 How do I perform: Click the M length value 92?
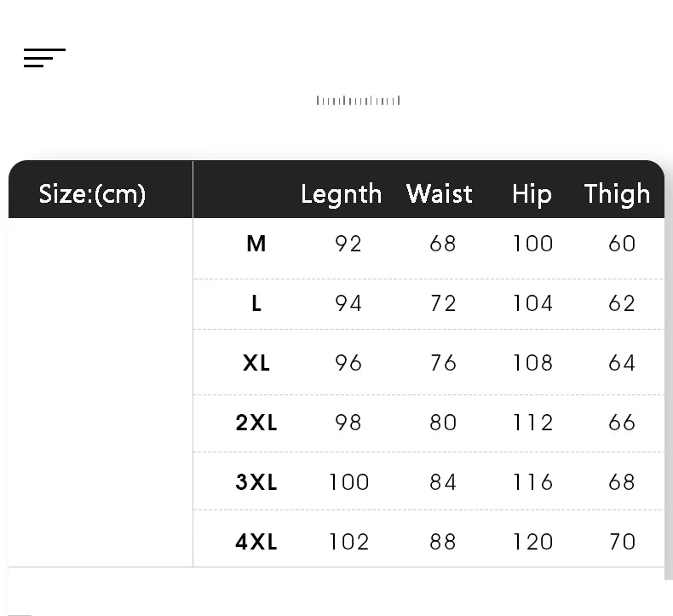[x=348, y=244]
